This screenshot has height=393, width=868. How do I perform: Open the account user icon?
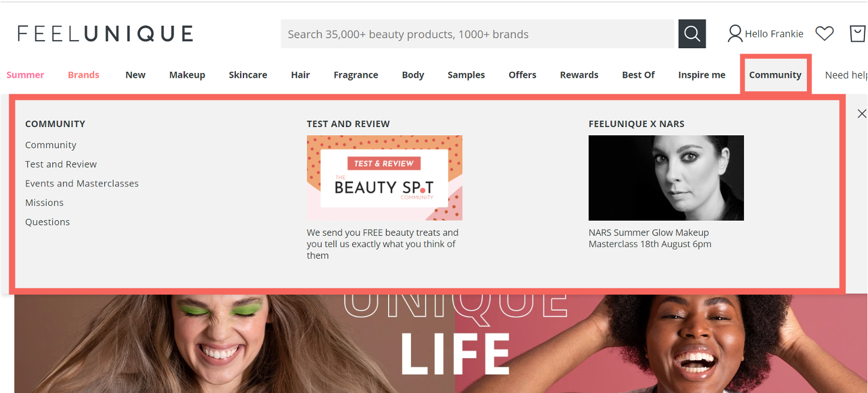coord(735,34)
